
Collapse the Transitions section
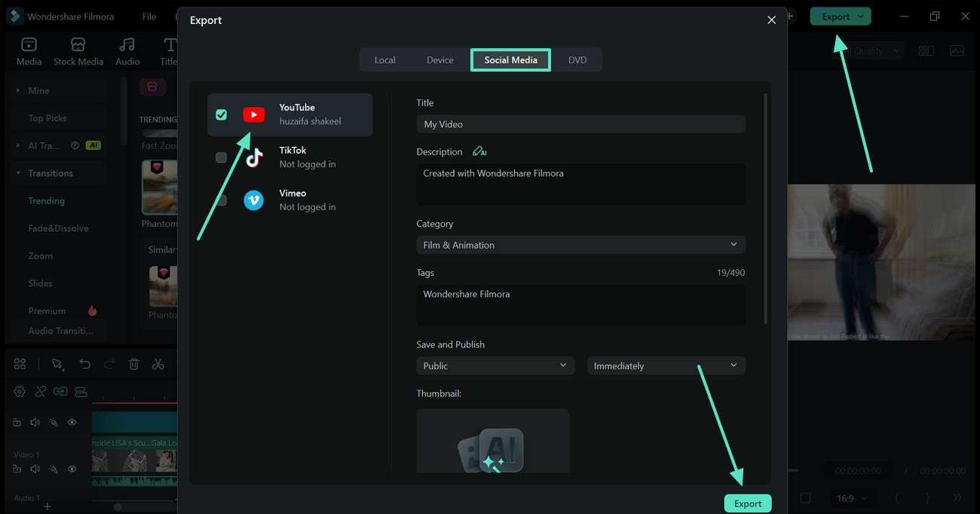[x=18, y=173]
